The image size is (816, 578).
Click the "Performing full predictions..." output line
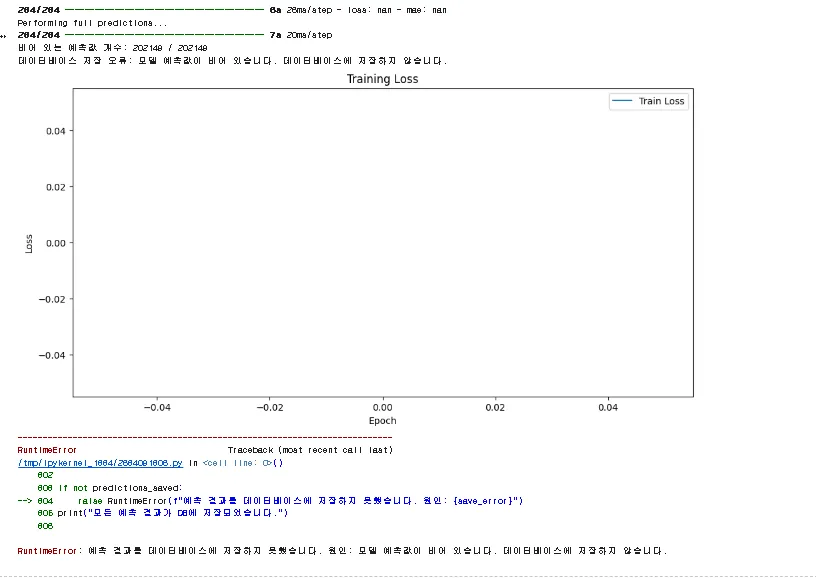(x=92, y=23)
